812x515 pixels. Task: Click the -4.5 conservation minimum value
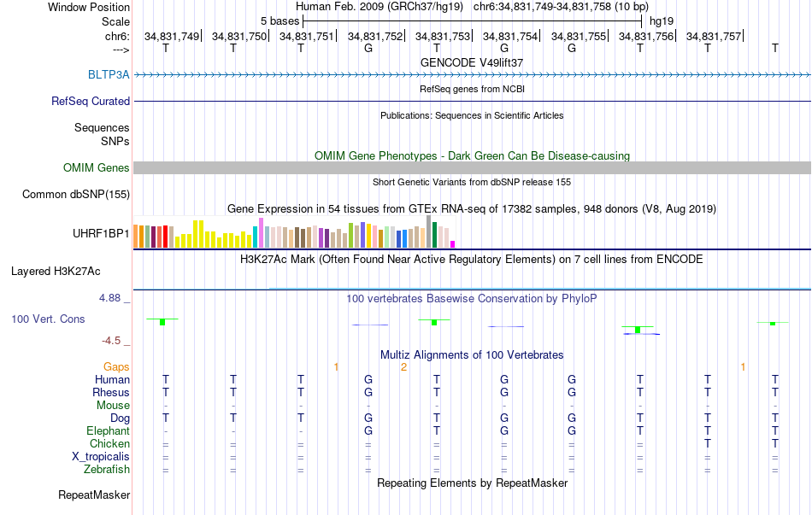click(111, 341)
